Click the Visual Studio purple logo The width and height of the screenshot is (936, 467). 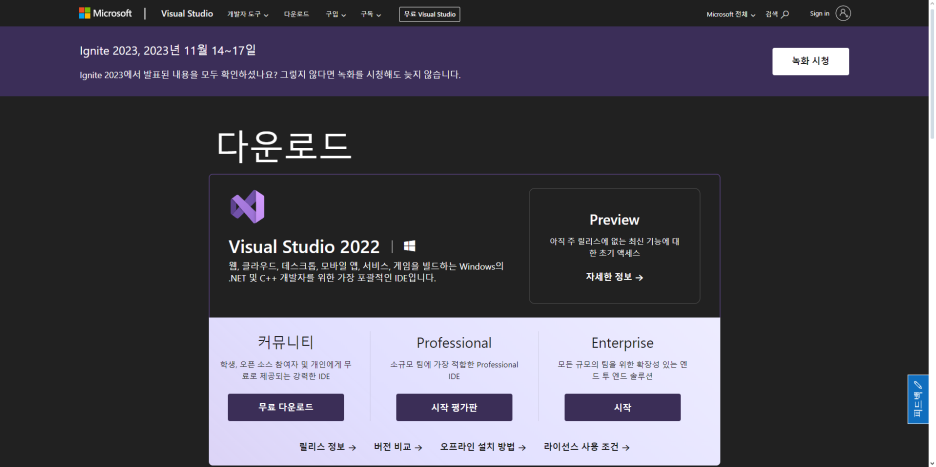point(247,207)
